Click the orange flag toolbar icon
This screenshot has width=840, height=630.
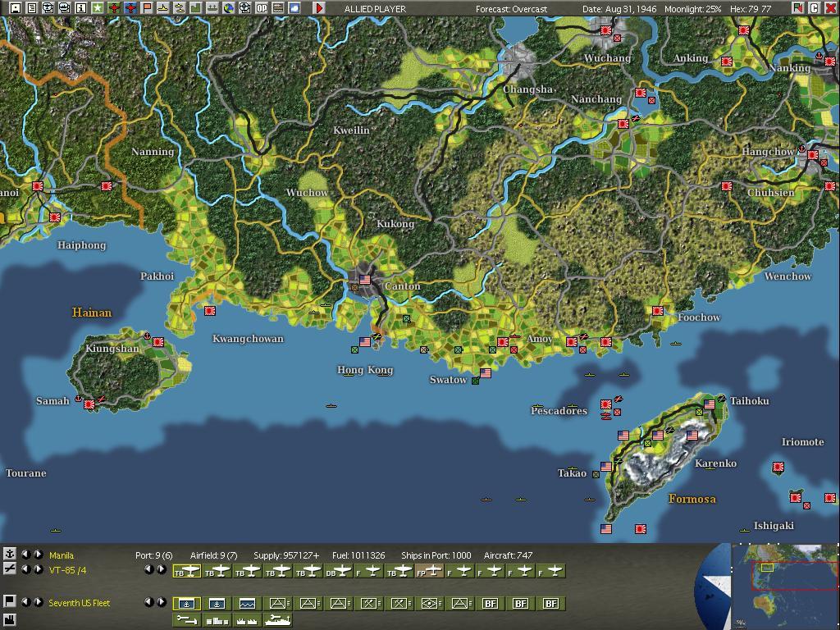147,8
